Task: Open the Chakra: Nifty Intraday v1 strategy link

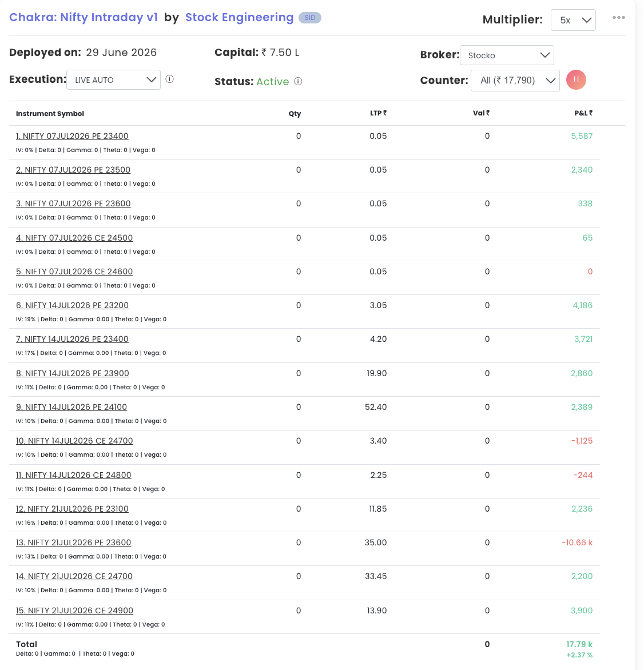Action: [84, 18]
